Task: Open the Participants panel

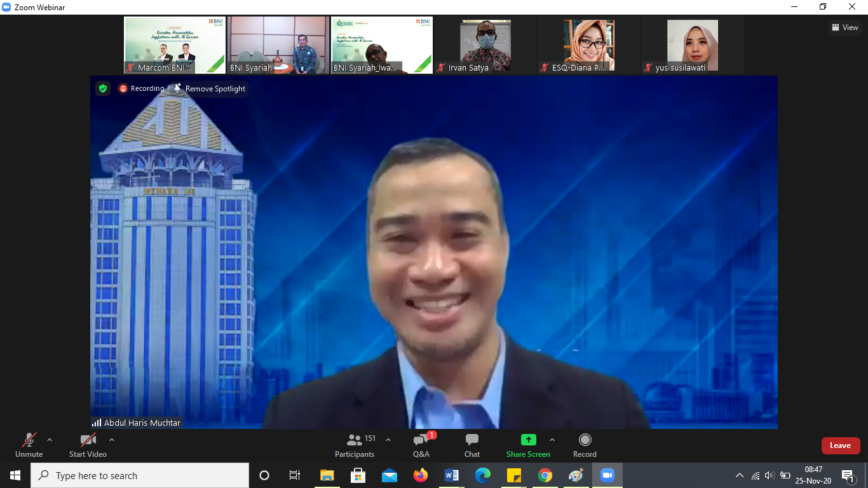Action: point(355,445)
